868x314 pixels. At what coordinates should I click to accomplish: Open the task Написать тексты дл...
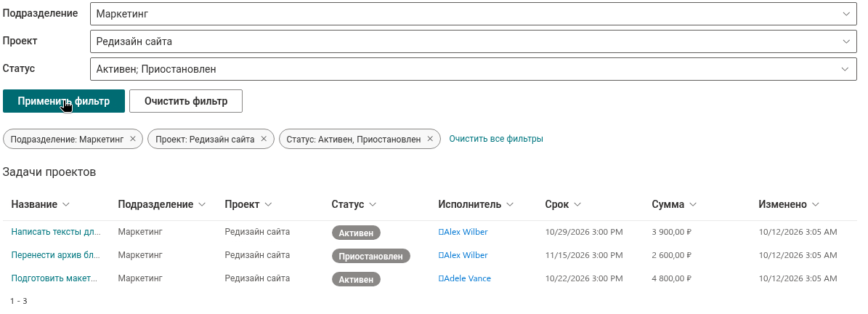pos(56,232)
